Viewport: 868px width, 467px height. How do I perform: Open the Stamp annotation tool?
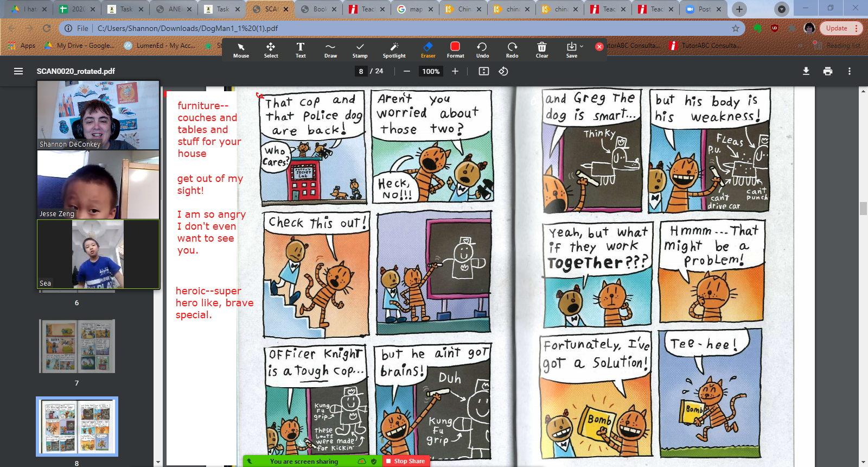pos(360,50)
